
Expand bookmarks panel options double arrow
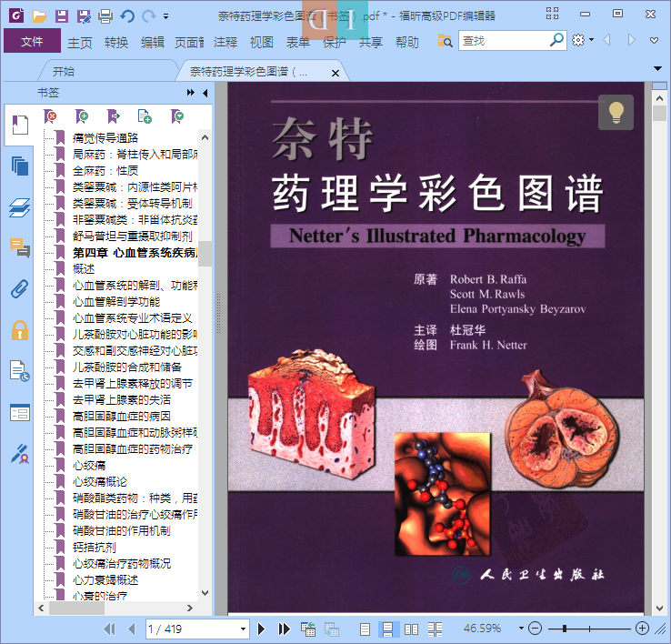pyautogui.click(x=191, y=93)
